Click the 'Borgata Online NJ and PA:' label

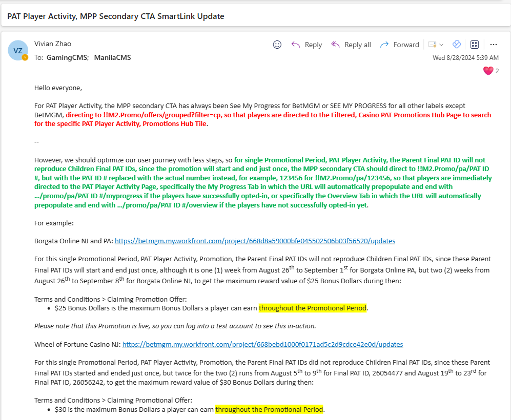tap(74, 241)
